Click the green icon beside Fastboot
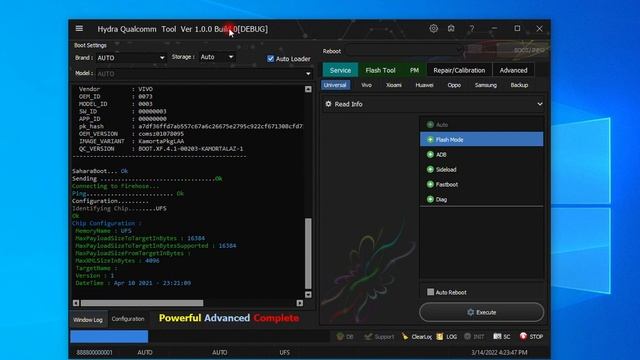 [430, 184]
